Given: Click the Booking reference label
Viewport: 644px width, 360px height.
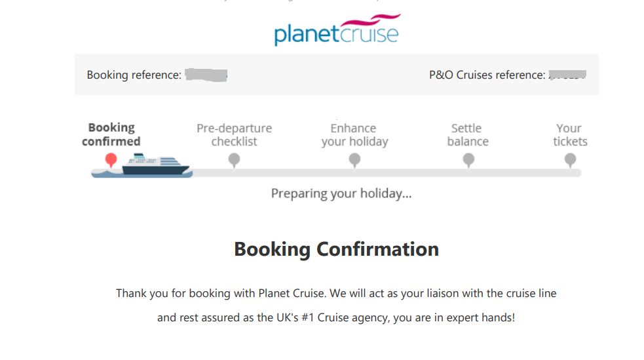Looking at the screenshot, I should coord(134,75).
